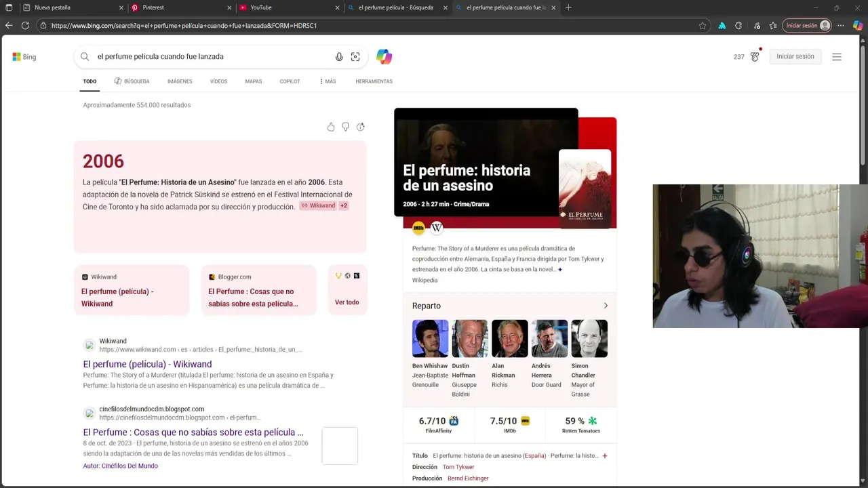Click the FilmAffinity rating 6.7/10
The width and height of the screenshot is (868, 488).
tap(439, 424)
